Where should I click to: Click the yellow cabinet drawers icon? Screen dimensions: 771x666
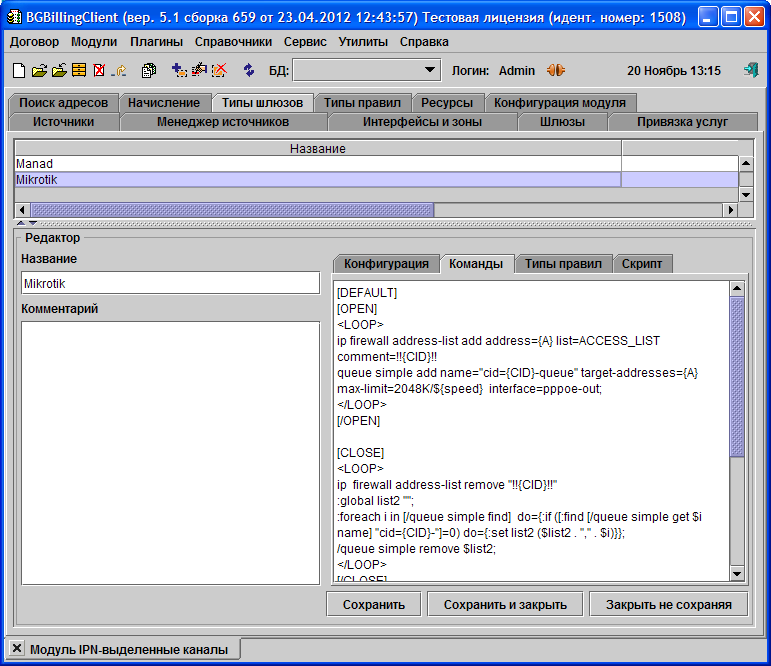tap(79, 70)
